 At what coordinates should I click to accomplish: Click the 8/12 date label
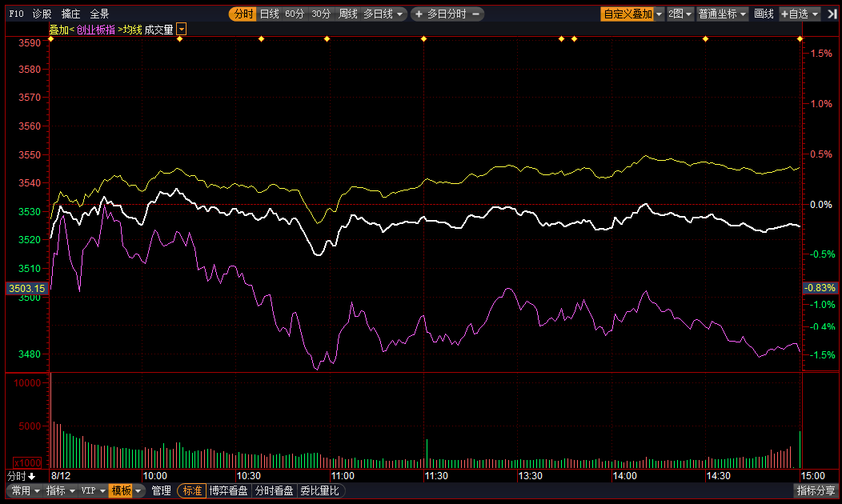tap(61, 476)
